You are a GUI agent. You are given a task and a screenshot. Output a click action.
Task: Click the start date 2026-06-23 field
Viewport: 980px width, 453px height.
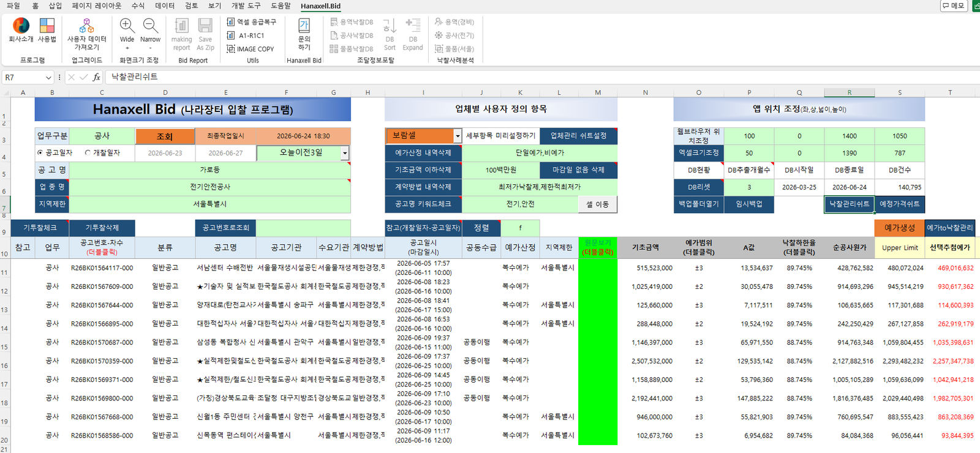(x=165, y=153)
